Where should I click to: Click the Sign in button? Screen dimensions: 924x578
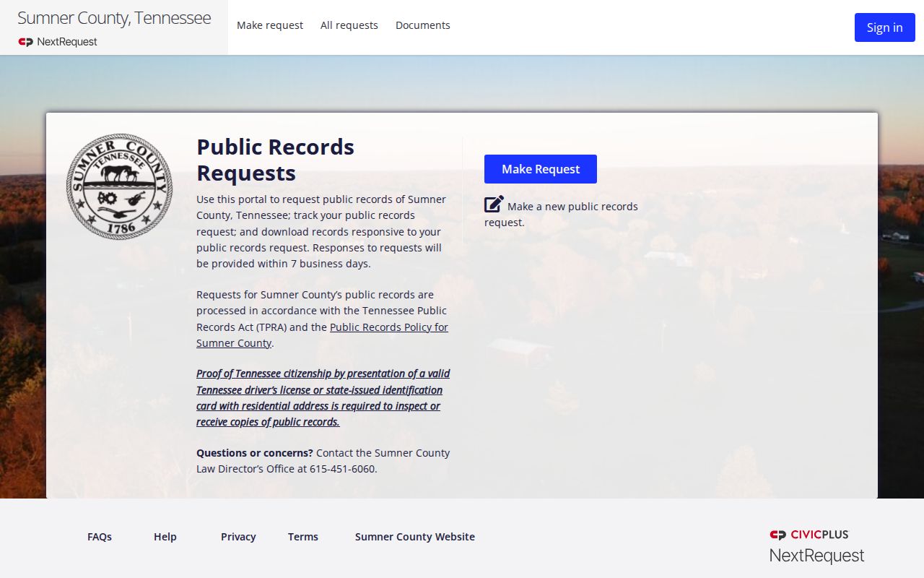click(x=885, y=27)
